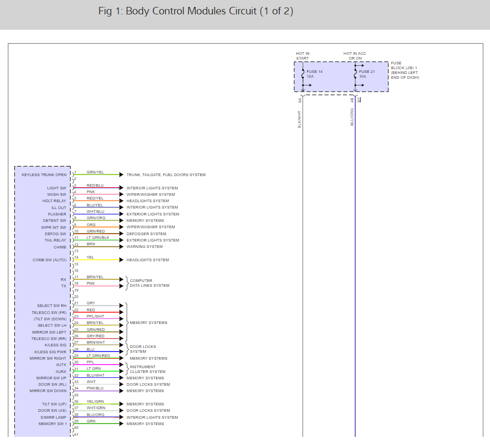Click the Fuse Block (J/B) 1 description
Screen dimensions: 490x448
click(405, 70)
